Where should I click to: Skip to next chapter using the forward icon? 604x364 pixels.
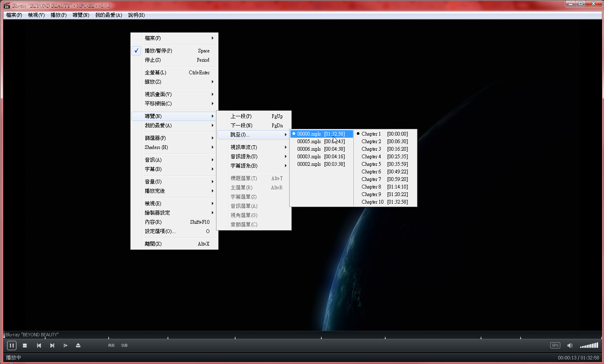click(x=52, y=346)
